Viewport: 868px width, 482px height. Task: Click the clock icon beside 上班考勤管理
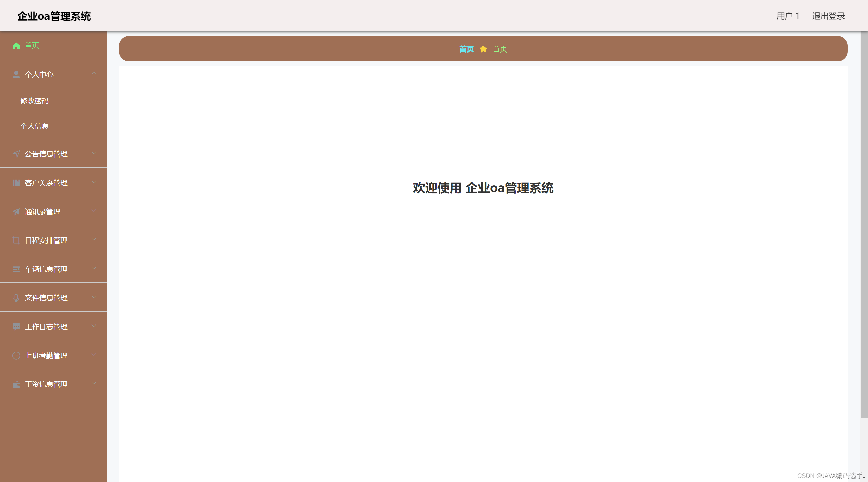tap(16, 356)
